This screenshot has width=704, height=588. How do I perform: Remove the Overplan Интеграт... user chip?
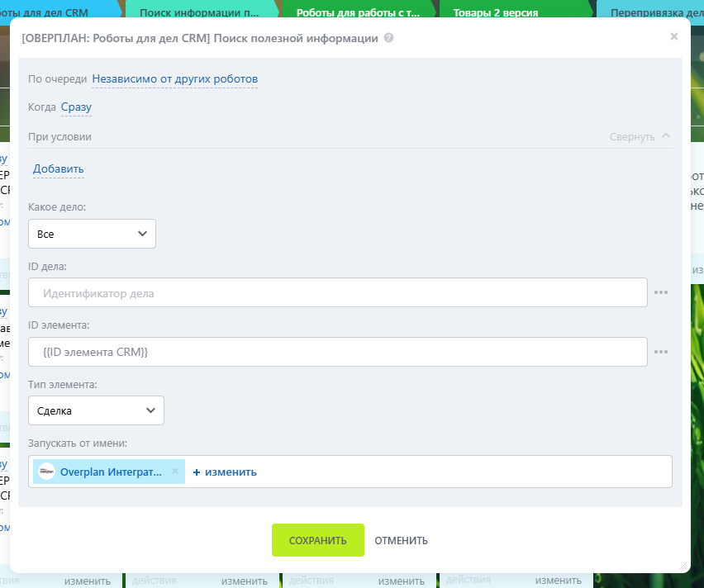175,472
